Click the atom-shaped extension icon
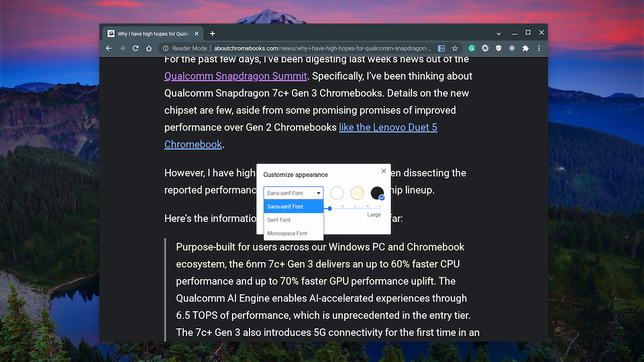The width and height of the screenshot is (644, 362). 512,48
